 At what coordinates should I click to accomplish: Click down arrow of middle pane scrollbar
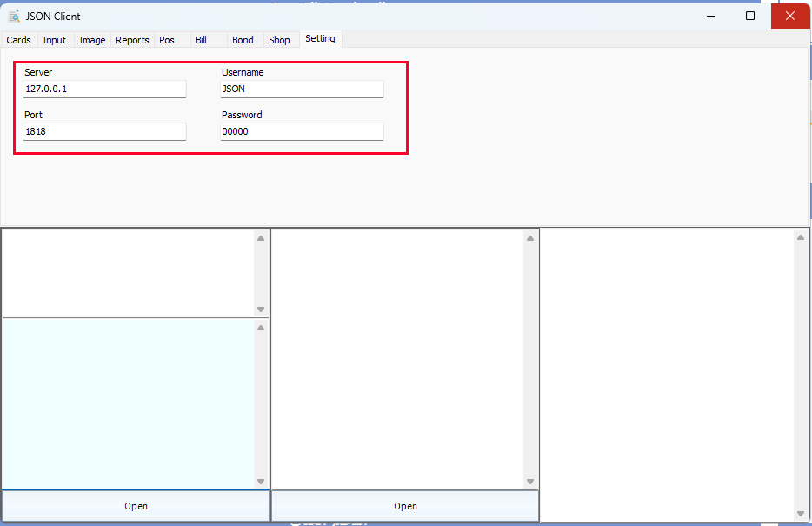pos(530,482)
